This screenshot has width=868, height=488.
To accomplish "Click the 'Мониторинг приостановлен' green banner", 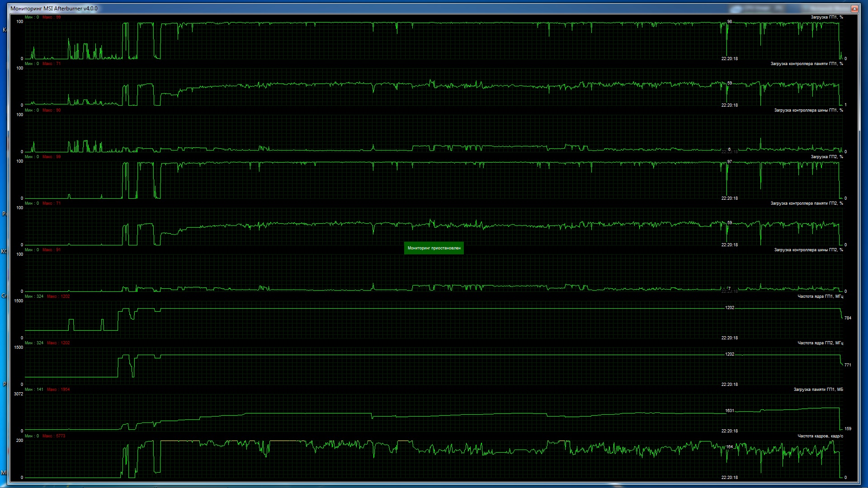I will (434, 248).
